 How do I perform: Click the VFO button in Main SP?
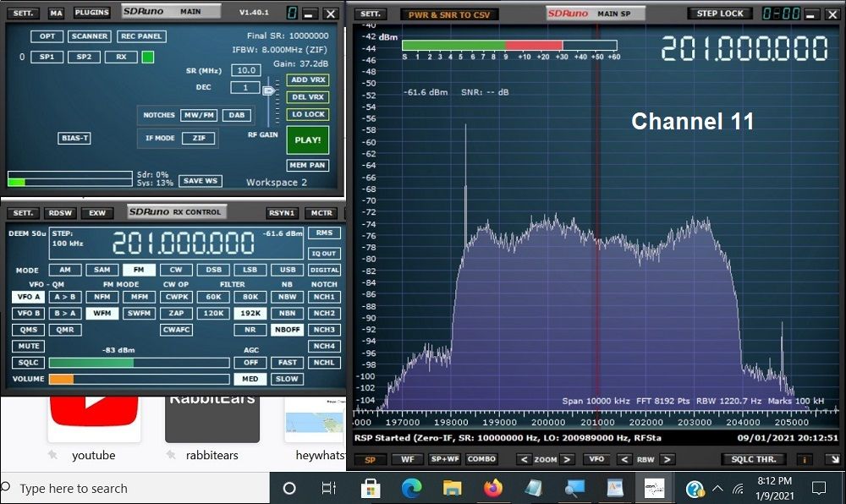pos(596,459)
